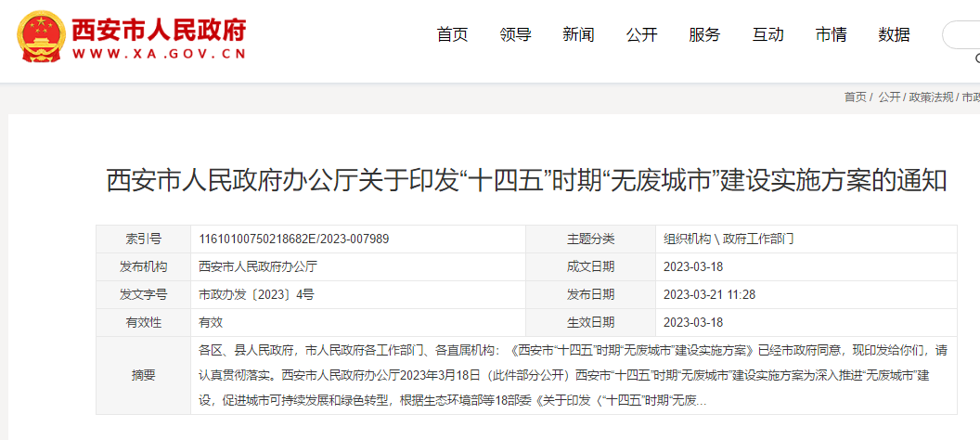Screen dimensions: 980x440
Task: Select the 互动 navigation menu item
Action: pyautogui.click(x=767, y=35)
